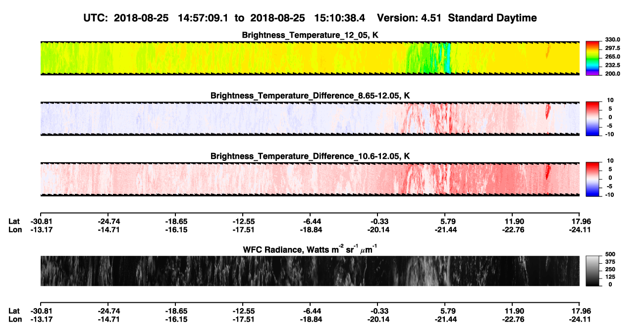Click the Brightness_Temperature_12_05 color scale bar
This screenshot has height=330, width=644.
(x=592, y=58)
